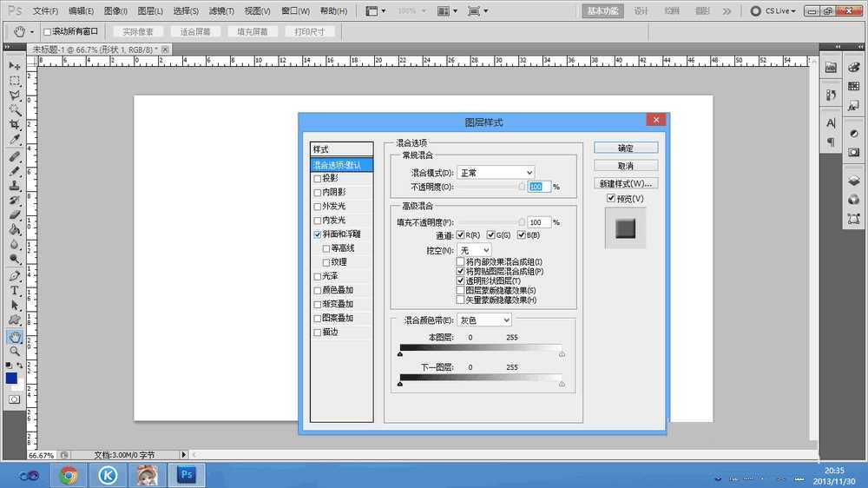868x488 pixels.
Task: Open Photoshop from the Windows taskbar
Action: click(x=185, y=474)
